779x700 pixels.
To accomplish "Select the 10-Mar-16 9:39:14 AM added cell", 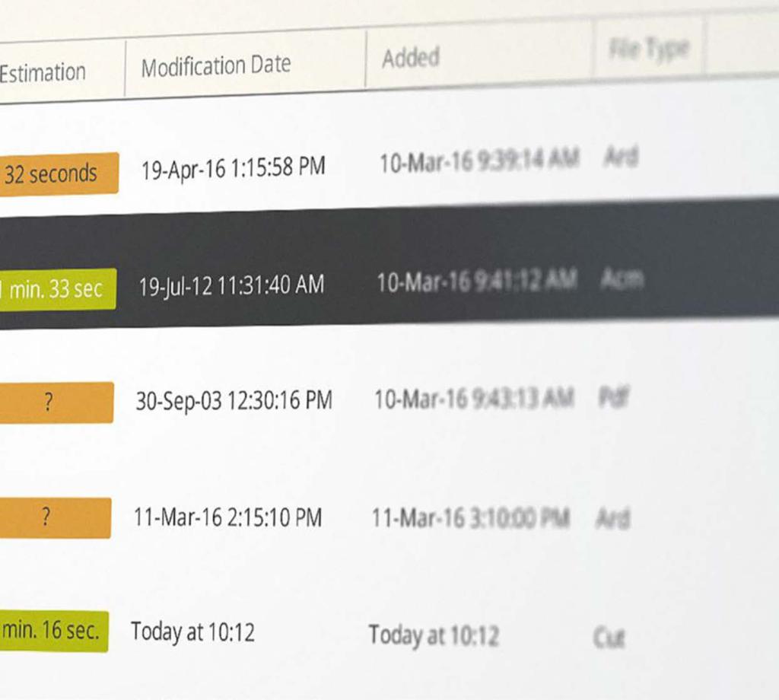I will coord(479,161).
